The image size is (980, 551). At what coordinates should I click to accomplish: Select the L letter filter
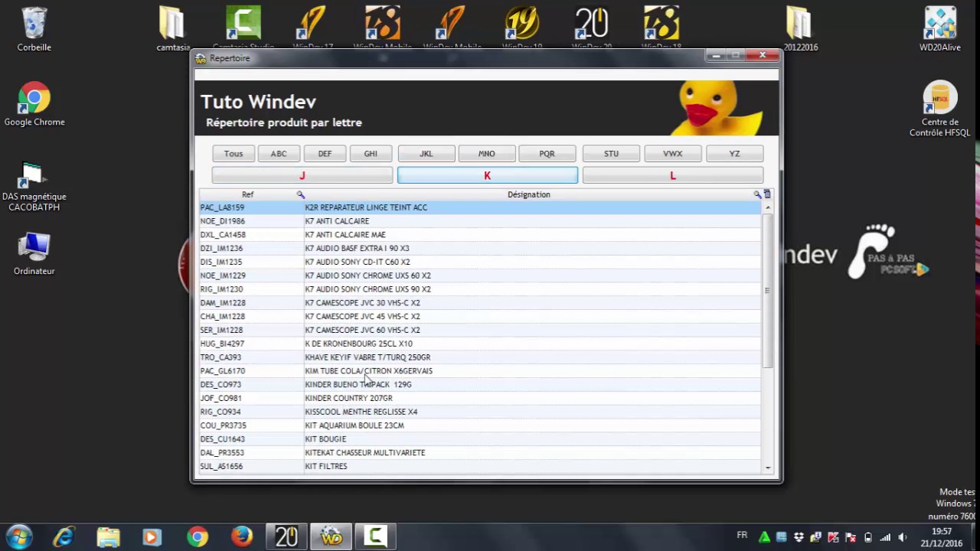673,175
